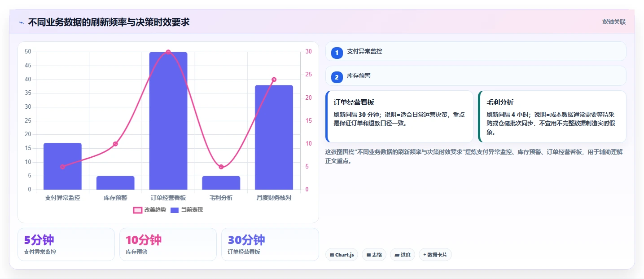Click the 改善趋势 legend label text
Image resolution: width=644 pixels, height=279 pixels.
tap(155, 210)
